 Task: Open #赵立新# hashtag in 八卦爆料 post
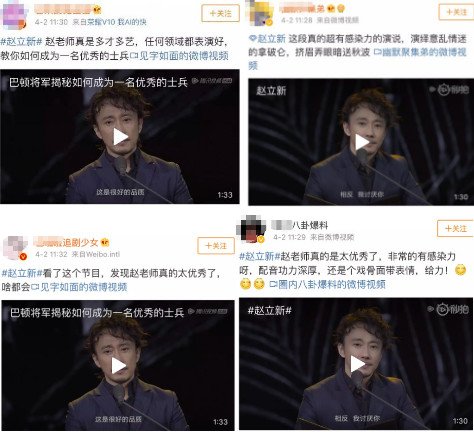click(260, 256)
